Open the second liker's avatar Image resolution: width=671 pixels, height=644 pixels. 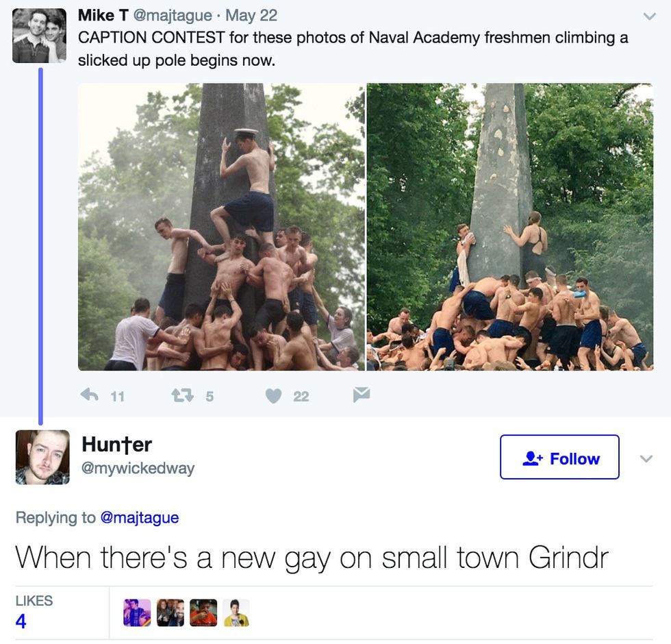(170, 612)
